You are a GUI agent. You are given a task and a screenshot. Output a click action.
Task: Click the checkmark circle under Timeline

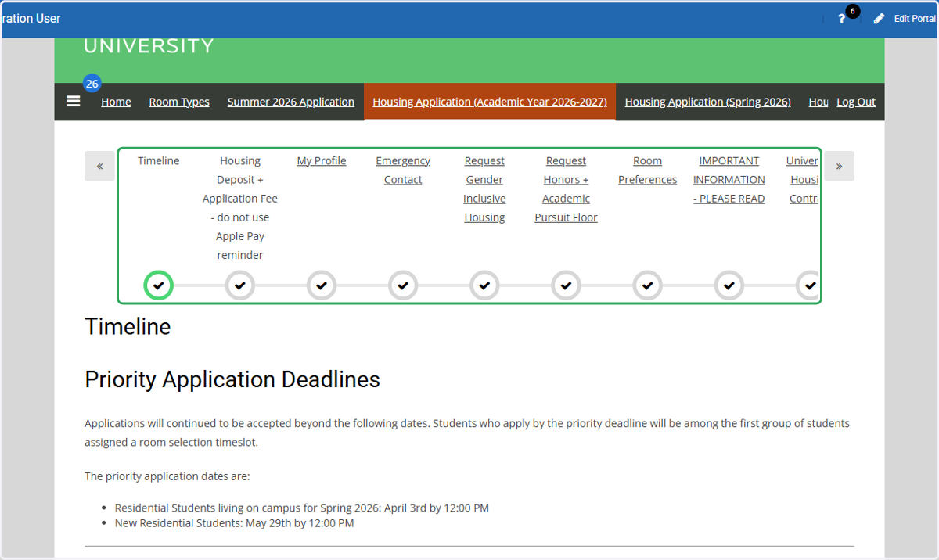159,285
